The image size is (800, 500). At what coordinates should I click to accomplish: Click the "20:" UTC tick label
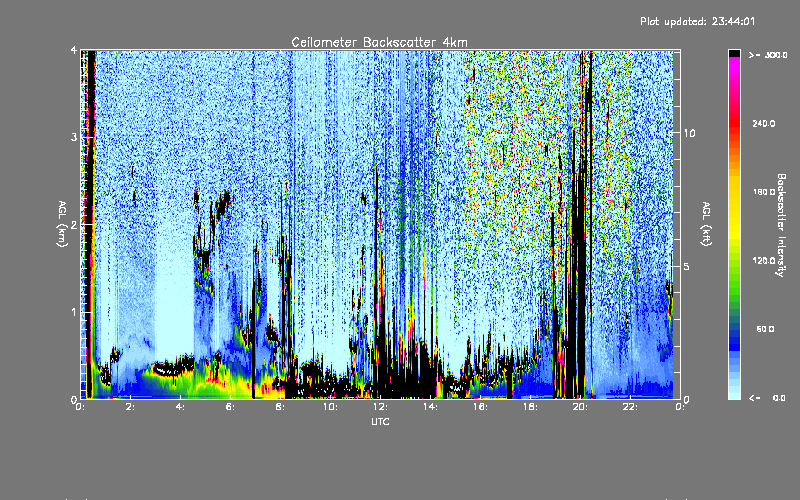coord(580,407)
